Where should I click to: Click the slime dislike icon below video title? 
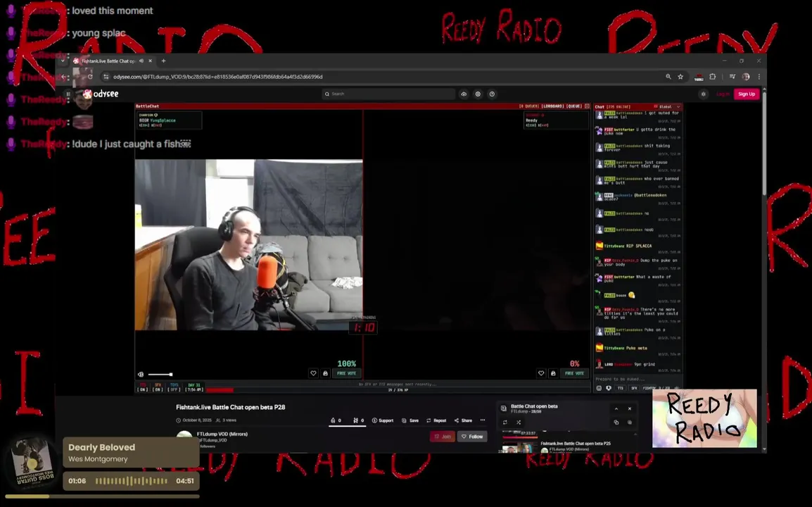tap(355, 420)
